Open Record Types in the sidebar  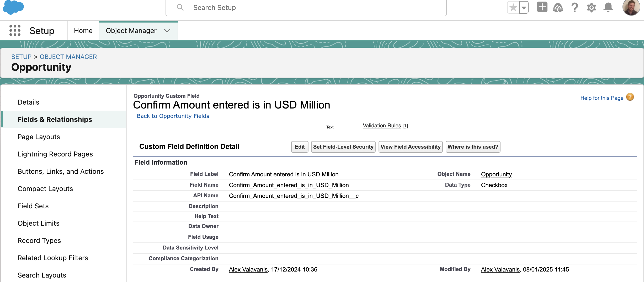pyautogui.click(x=39, y=241)
